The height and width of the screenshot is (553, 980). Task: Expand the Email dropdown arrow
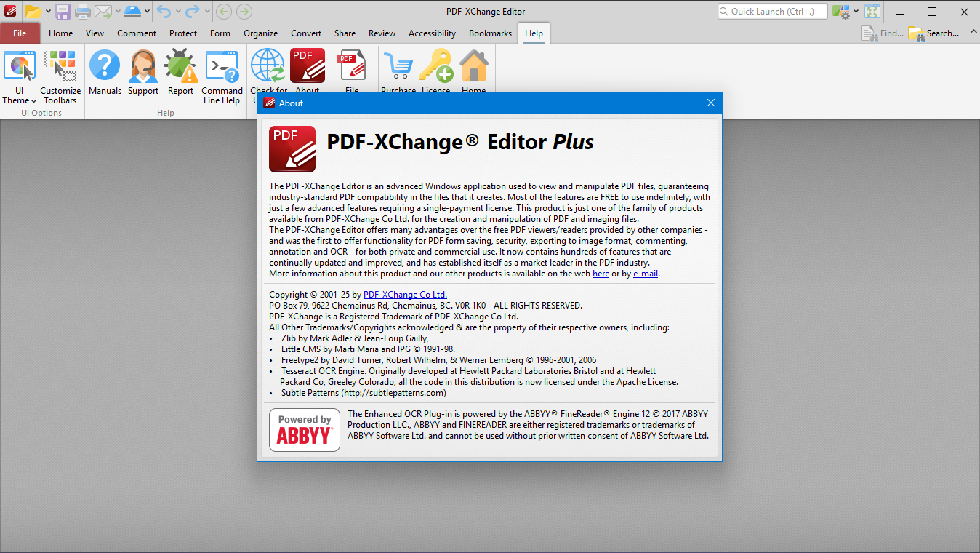[x=117, y=11]
